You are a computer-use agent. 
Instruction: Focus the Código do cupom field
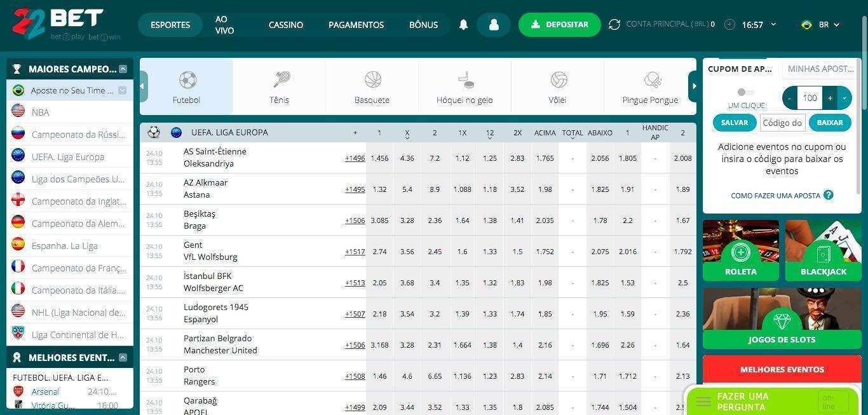782,123
